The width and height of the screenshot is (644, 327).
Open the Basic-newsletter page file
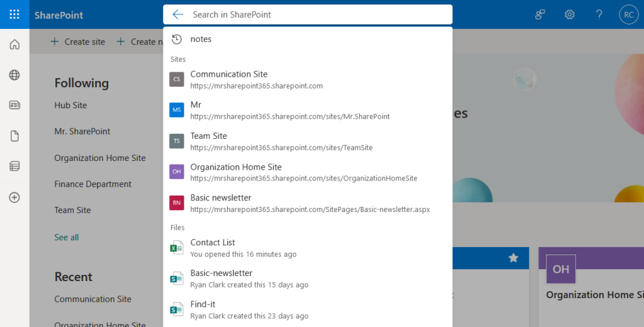(x=308, y=279)
